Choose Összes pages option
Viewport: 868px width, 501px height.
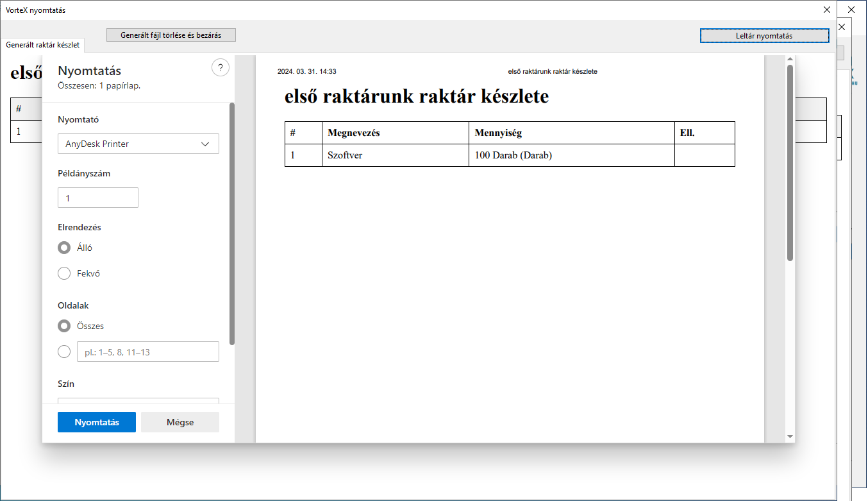(64, 326)
